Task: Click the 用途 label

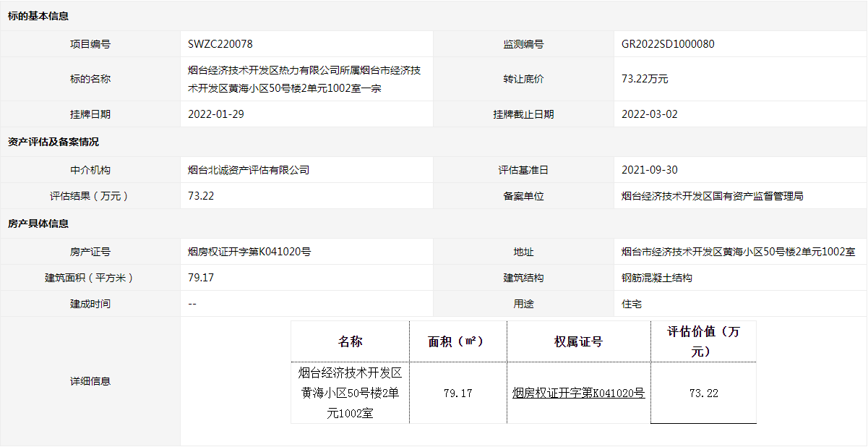Action: [x=523, y=304]
